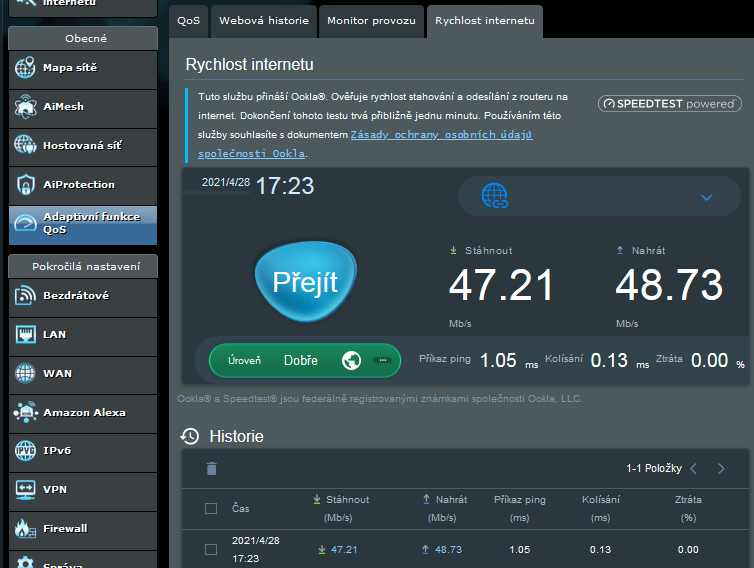Image resolution: width=754 pixels, height=568 pixels.
Task: Expand the speed test server dropdown
Action: coord(706,197)
